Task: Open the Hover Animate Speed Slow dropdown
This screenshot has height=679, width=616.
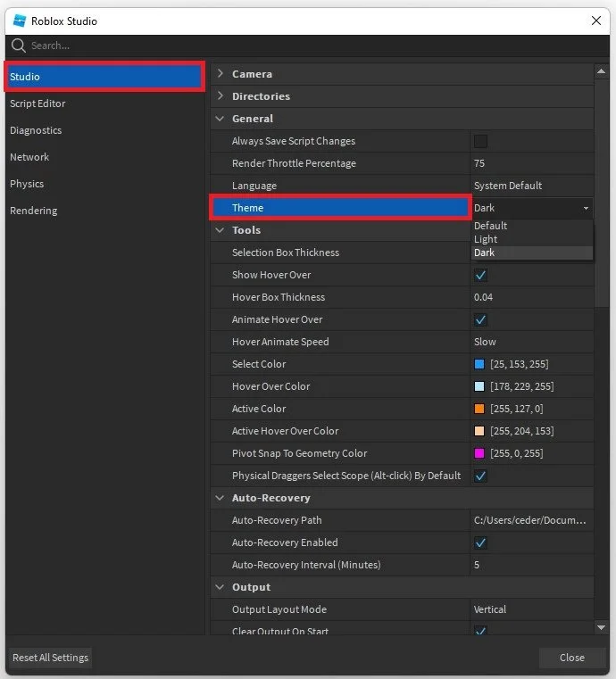Action: click(531, 342)
